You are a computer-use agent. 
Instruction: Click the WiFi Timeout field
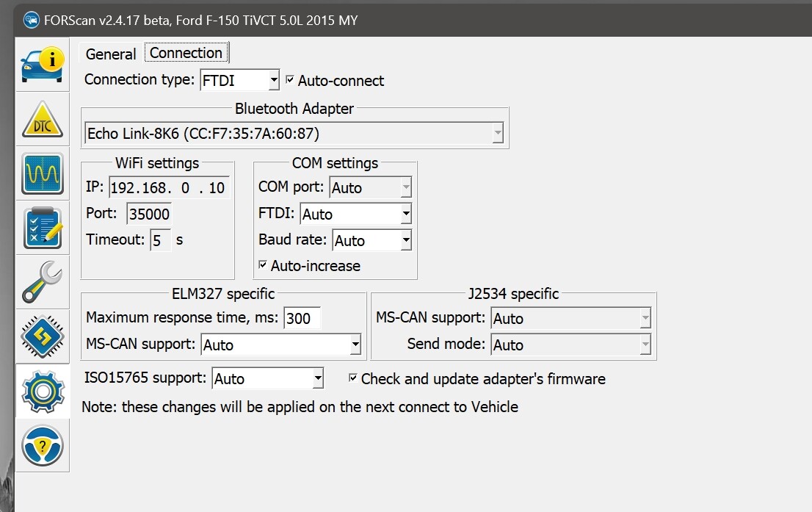pyautogui.click(x=161, y=240)
